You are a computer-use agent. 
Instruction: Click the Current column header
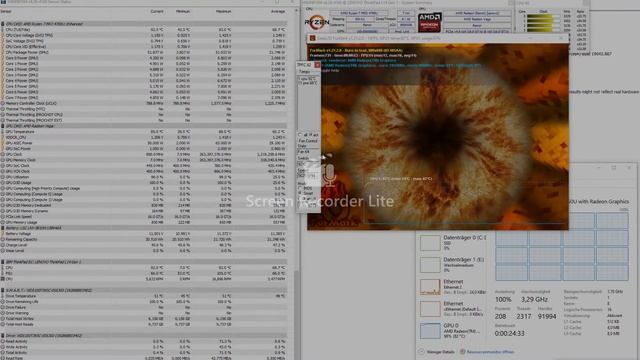tap(157, 11)
